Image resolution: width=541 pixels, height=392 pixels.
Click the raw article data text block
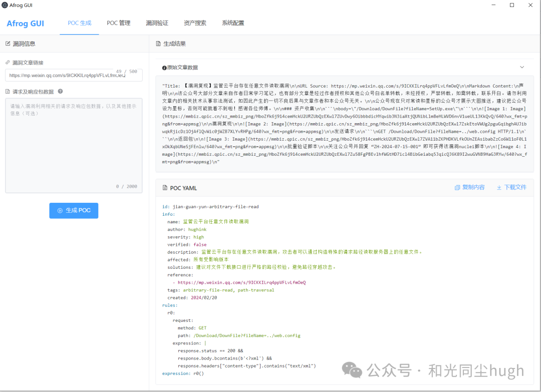(345, 124)
